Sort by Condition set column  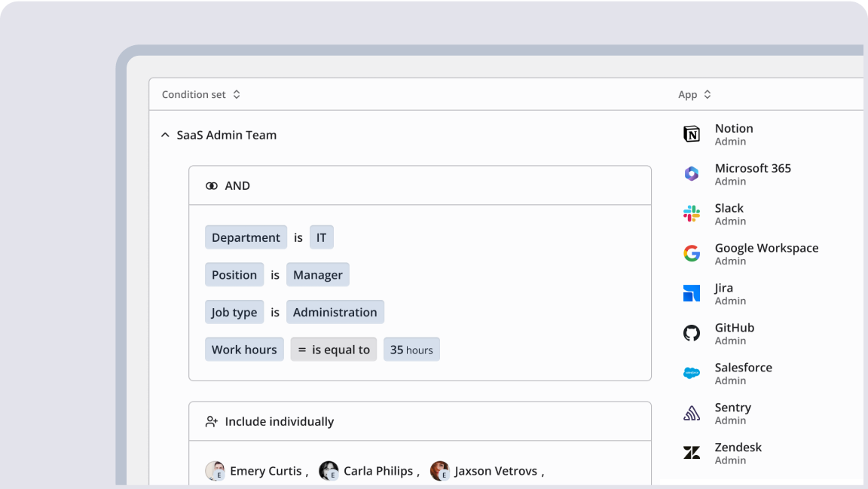tap(237, 95)
